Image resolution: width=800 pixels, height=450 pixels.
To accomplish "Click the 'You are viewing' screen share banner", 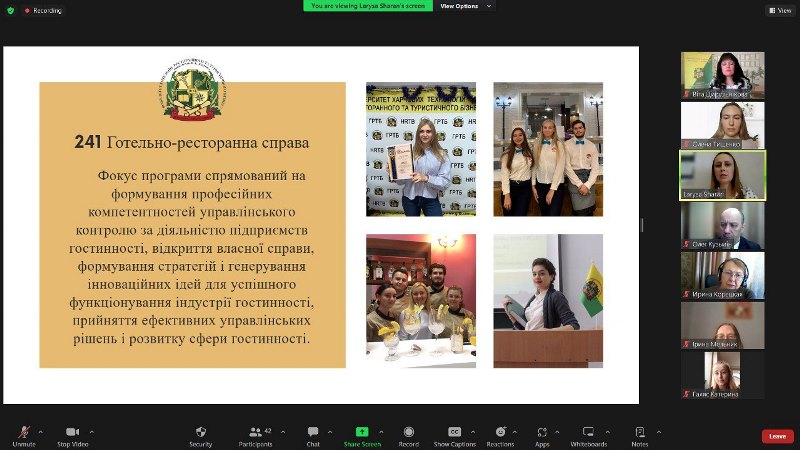I will (368, 6).
